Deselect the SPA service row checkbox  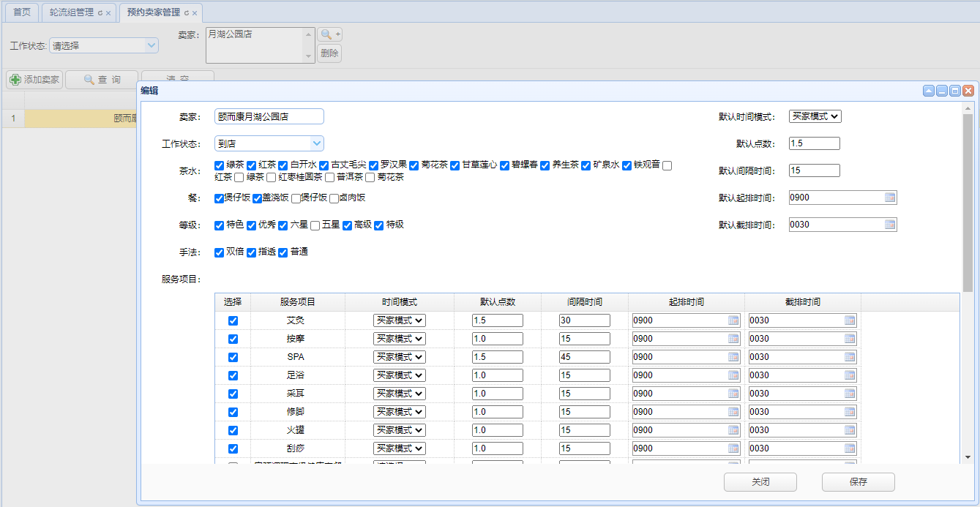tap(233, 357)
